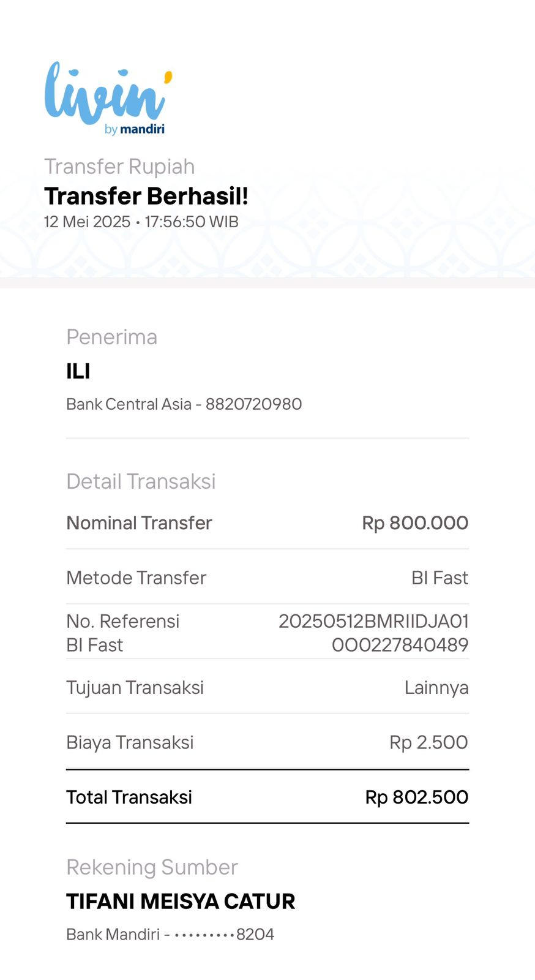Viewport: 535px width, 980px height.
Task: Click the BI Fast transfer method value
Action: [x=440, y=578]
